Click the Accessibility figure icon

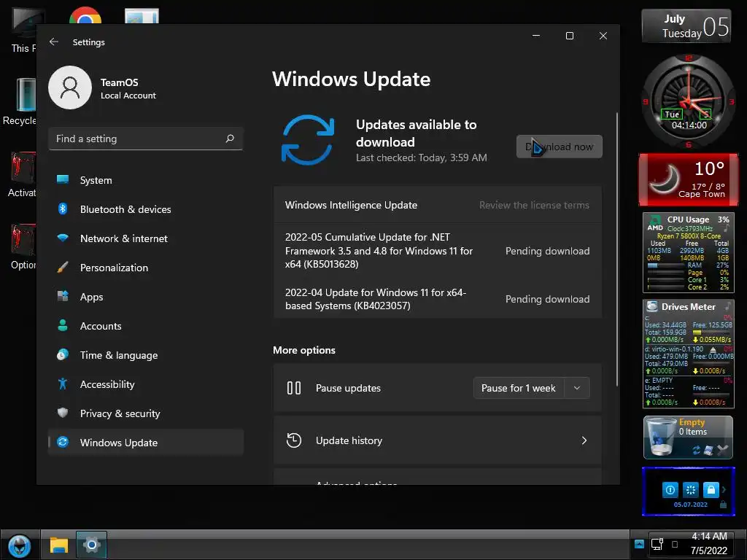coord(63,384)
